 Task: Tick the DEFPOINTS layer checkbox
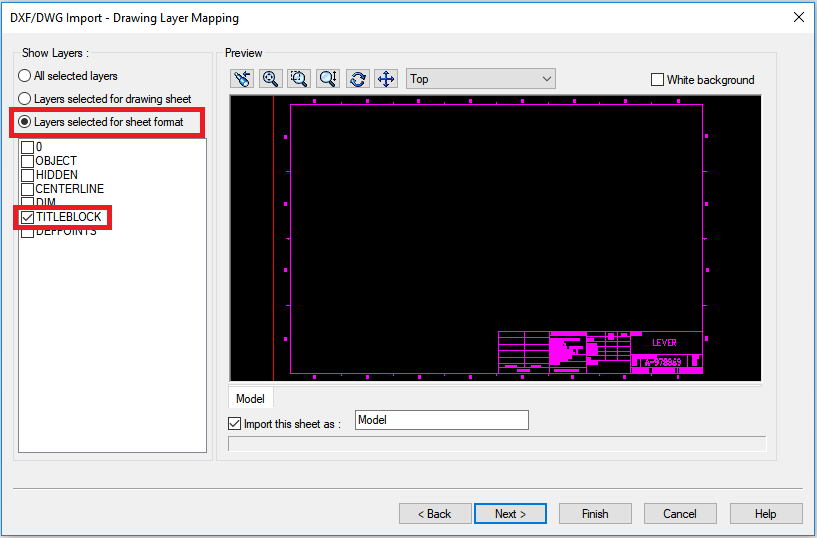pos(28,232)
